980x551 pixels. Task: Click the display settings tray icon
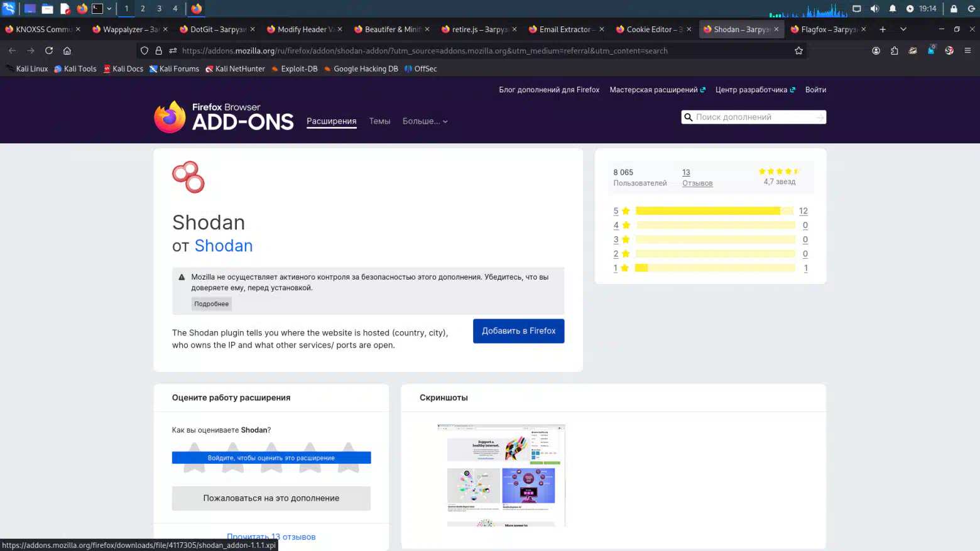pyautogui.click(x=856, y=9)
